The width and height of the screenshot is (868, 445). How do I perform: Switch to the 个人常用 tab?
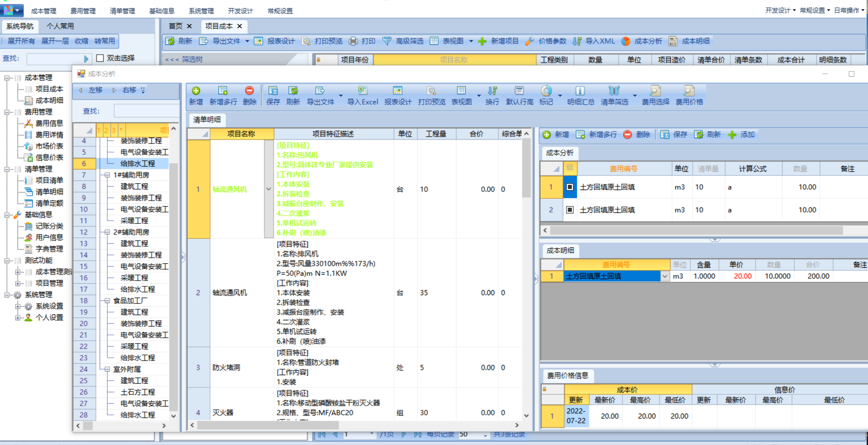pyautogui.click(x=60, y=26)
